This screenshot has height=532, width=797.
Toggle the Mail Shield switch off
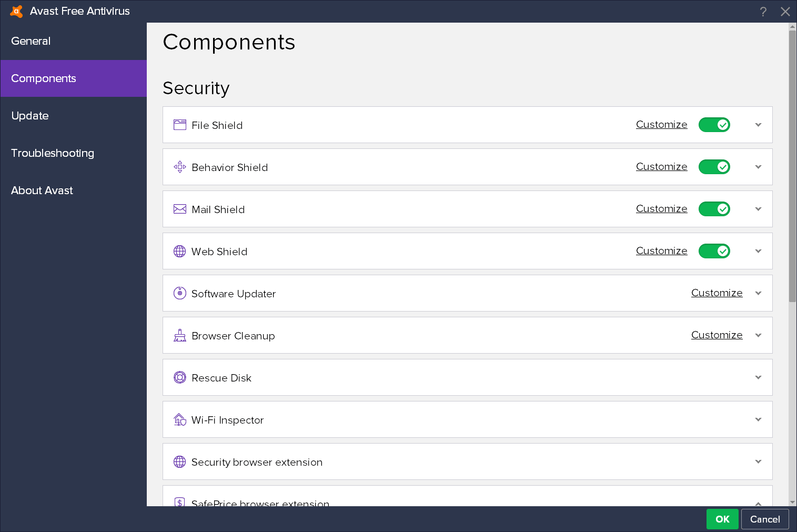tap(714, 209)
